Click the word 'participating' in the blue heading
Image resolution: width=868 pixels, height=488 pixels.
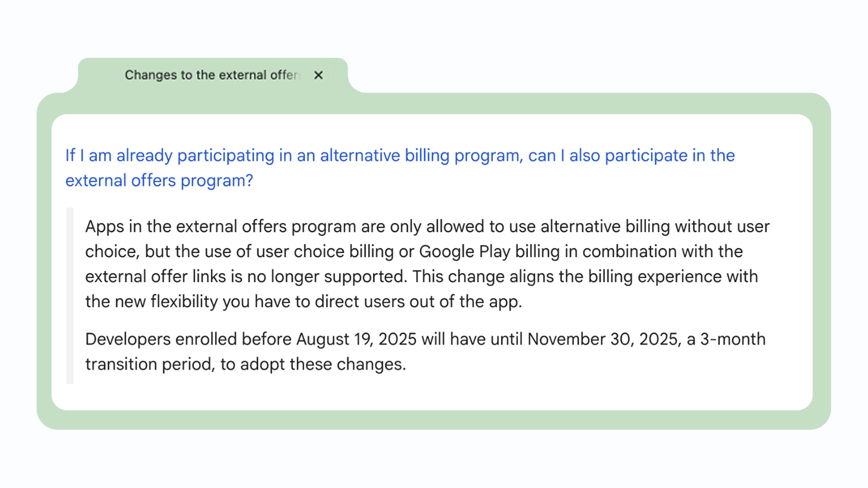[x=226, y=156]
